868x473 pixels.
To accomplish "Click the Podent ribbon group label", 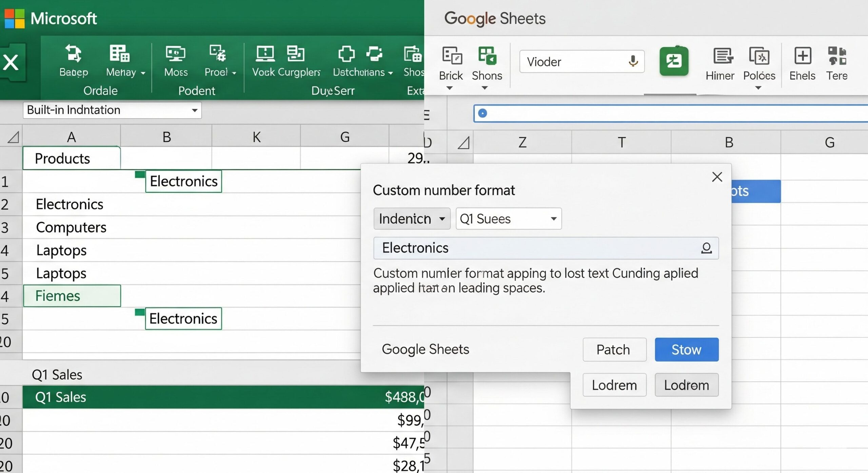I will pyautogui.click(x=197, y=91).
